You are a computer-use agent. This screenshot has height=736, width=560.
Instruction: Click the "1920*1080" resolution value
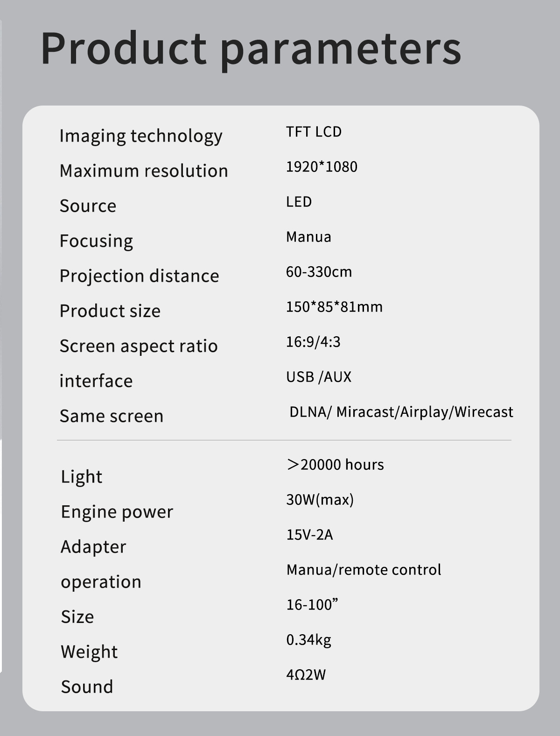click(x=322, y=167)
